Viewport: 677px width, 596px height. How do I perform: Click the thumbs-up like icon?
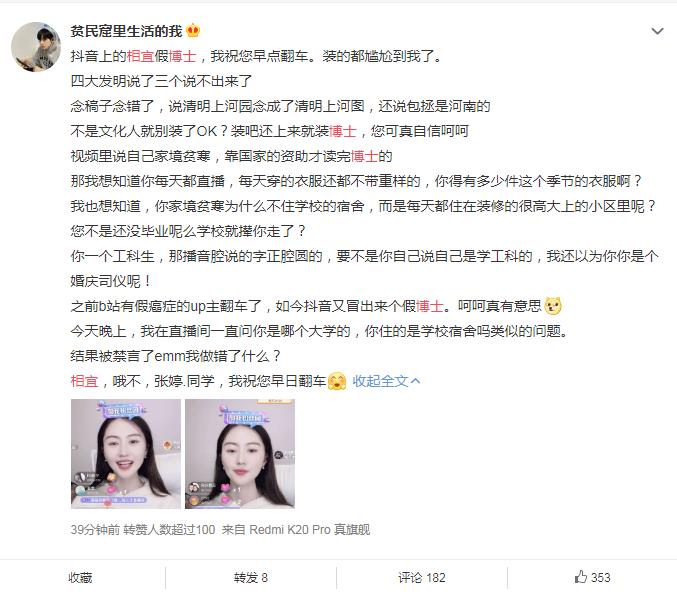[x=581, y=577]
